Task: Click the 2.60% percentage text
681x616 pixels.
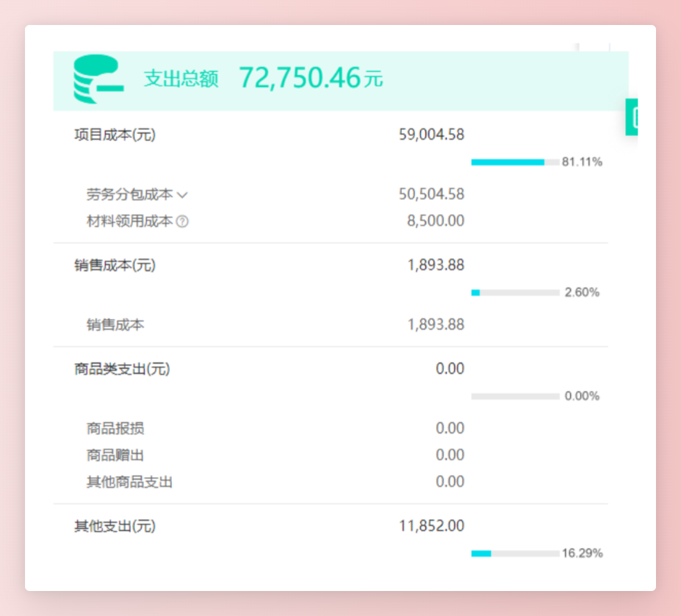Action: coord(582,293)
